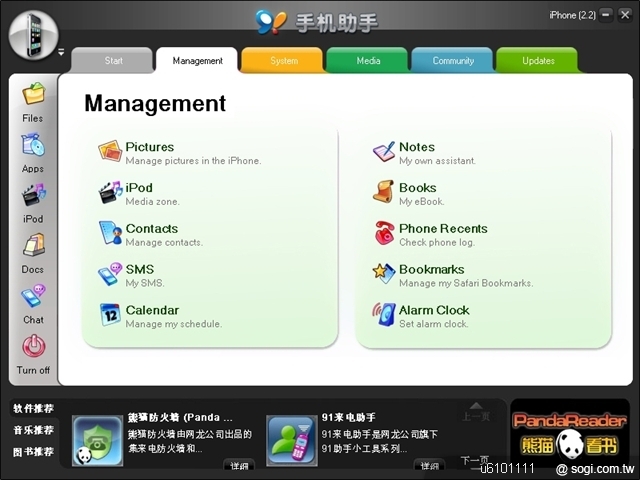
Task: Switch to the Updates tab
Action: tap(538, 60)
